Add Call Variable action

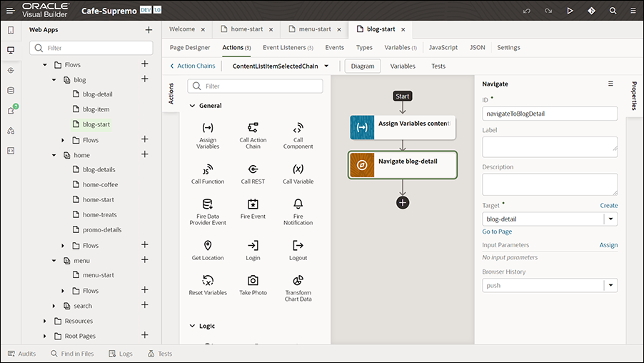tap(298, 174)
